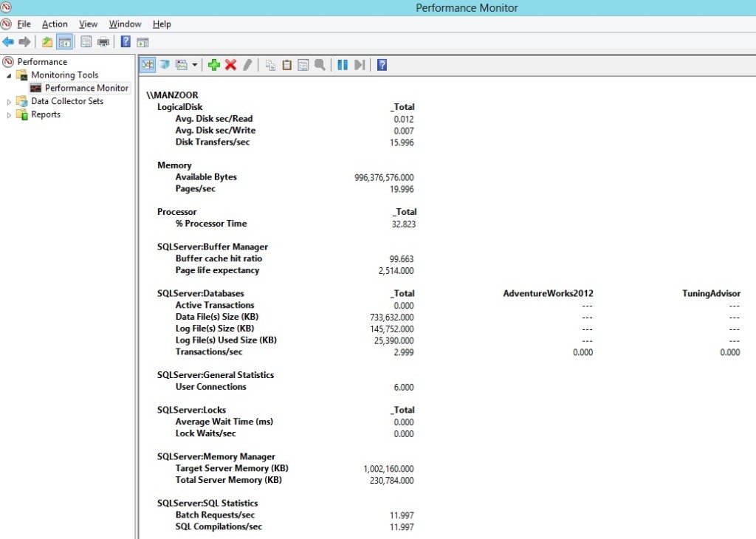Viewport: 756px width, 539px height.
Task: Click the Print icon in the toolbar
Action: 103,42
